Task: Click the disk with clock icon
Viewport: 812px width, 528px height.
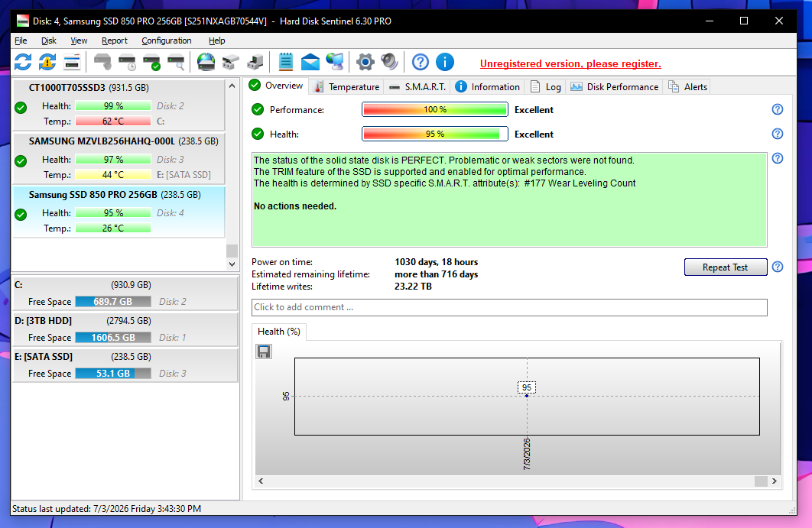Action: [127, 62]
